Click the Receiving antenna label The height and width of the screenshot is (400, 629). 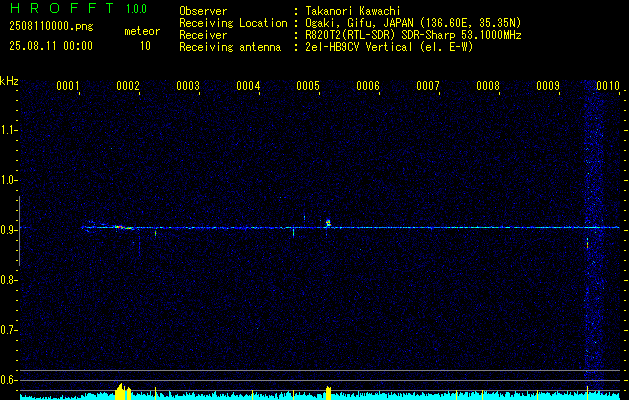(230, 47)
